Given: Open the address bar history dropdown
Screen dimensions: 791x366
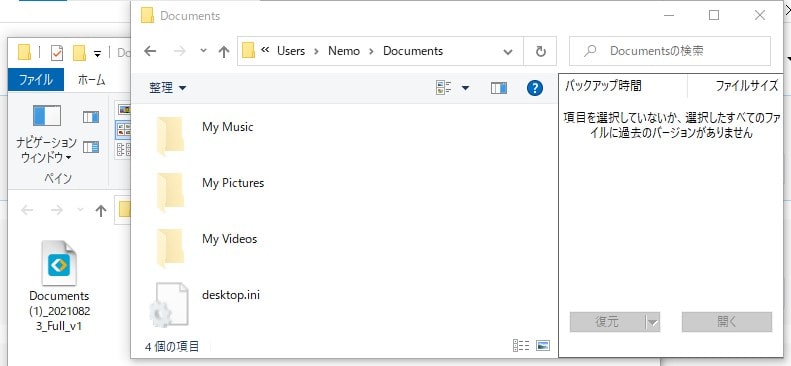Looking at the screenshot, I should click(x=508, y=51).
